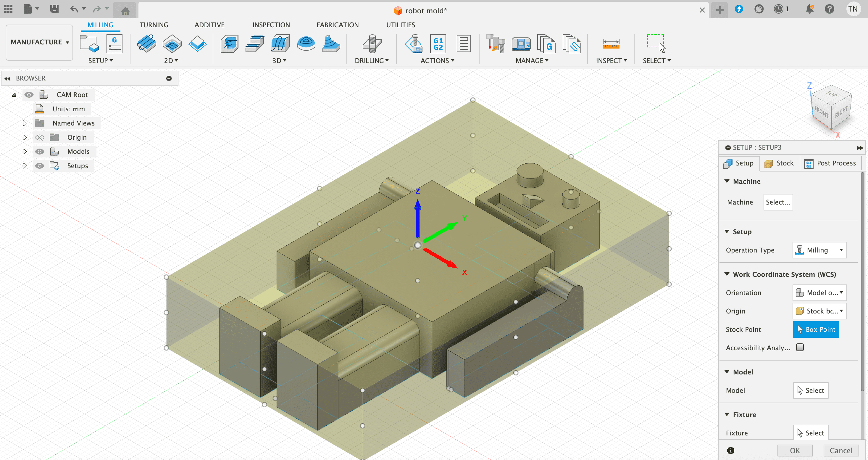Select the 3D Pocket Clearing tool
The height and width of the screenshot is (460, 868).
click(x=255, y=44)
